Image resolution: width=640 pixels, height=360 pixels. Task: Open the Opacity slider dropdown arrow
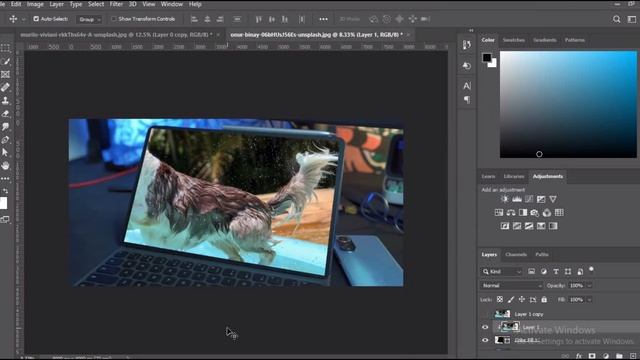(589, 285)
